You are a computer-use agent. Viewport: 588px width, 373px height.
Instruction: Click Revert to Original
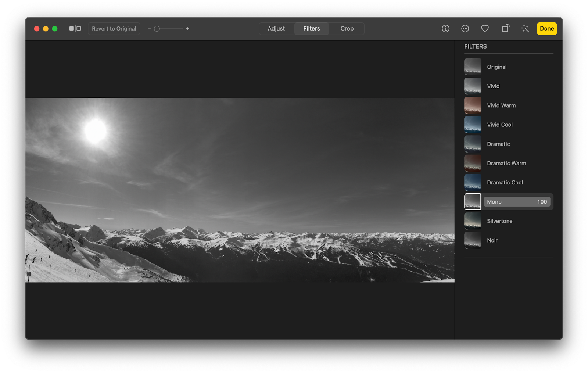pos(114,28)
